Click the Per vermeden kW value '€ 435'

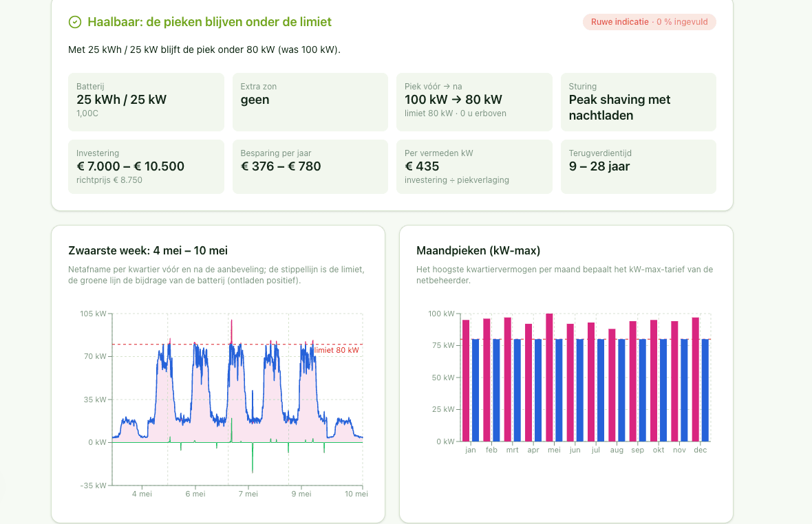point(422,166)
